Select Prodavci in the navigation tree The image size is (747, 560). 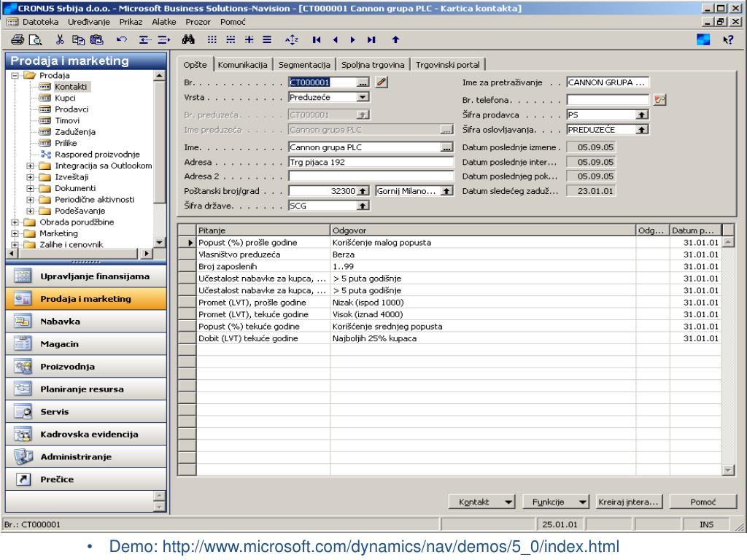[71, 109]
